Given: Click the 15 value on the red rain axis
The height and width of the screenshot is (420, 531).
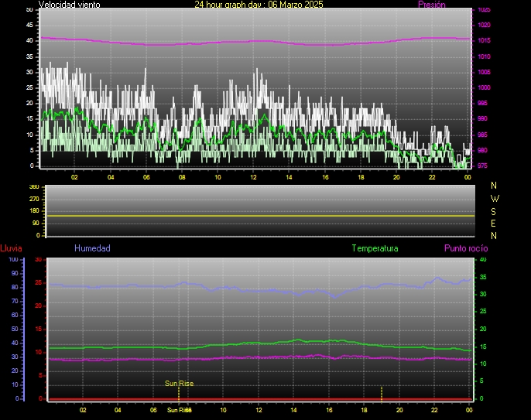Looking at the screenshot, I should click(x=38, y=329).
